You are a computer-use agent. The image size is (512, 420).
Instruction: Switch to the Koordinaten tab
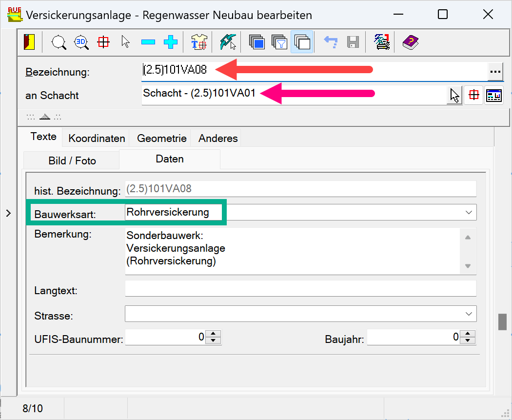click(97, 138)
